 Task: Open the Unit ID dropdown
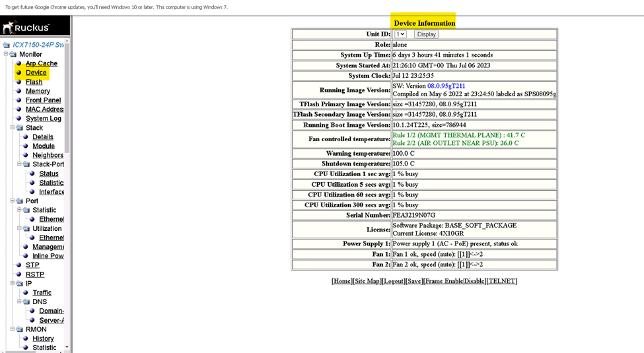click(400, 34)
